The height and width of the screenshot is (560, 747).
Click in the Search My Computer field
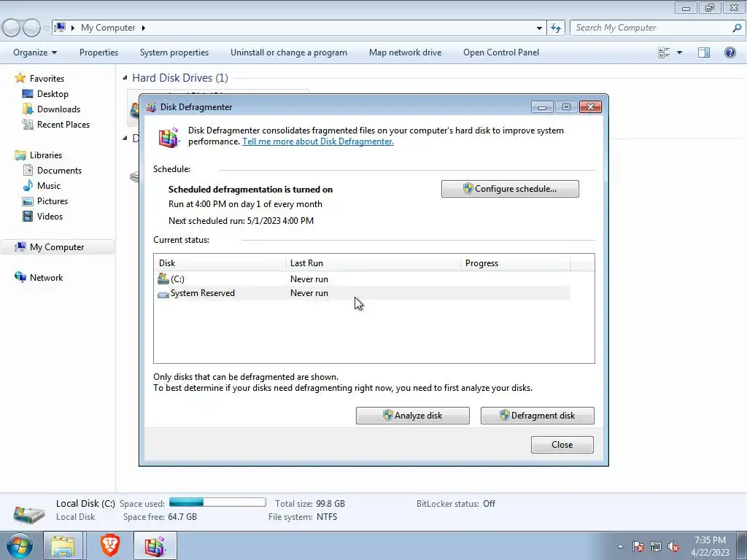[650, 28]
